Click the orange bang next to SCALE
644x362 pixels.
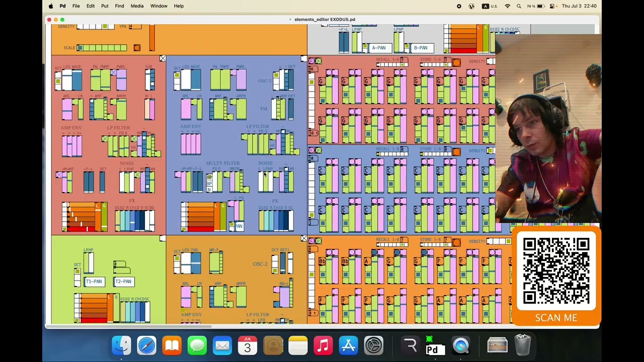pyautogui.click(x=137, y=48)
